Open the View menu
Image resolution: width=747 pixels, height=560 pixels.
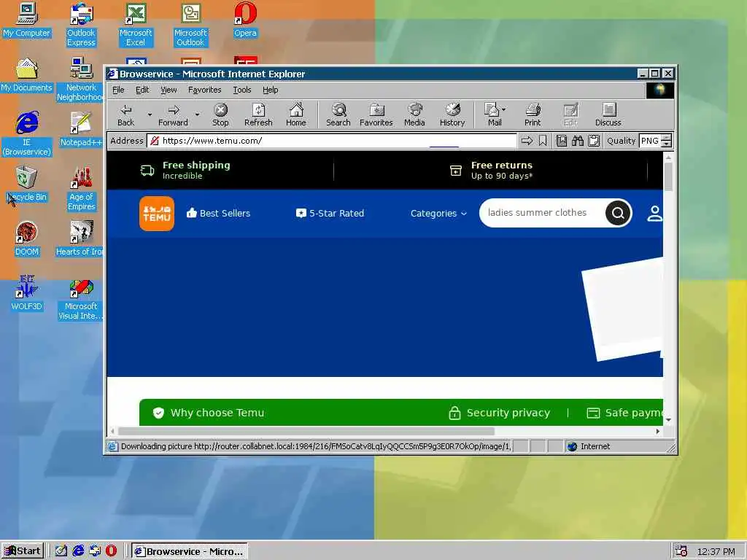click(169, 90)
